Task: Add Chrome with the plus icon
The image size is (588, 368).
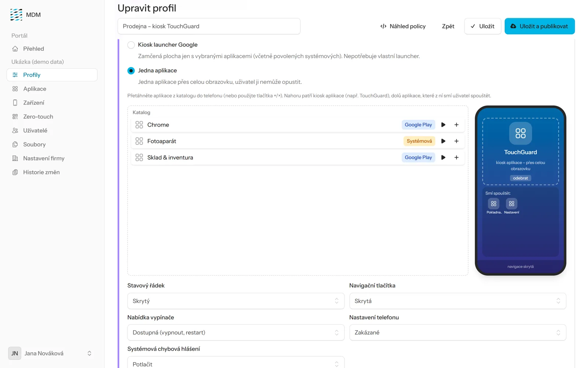Action: click(x=456, y=125)
